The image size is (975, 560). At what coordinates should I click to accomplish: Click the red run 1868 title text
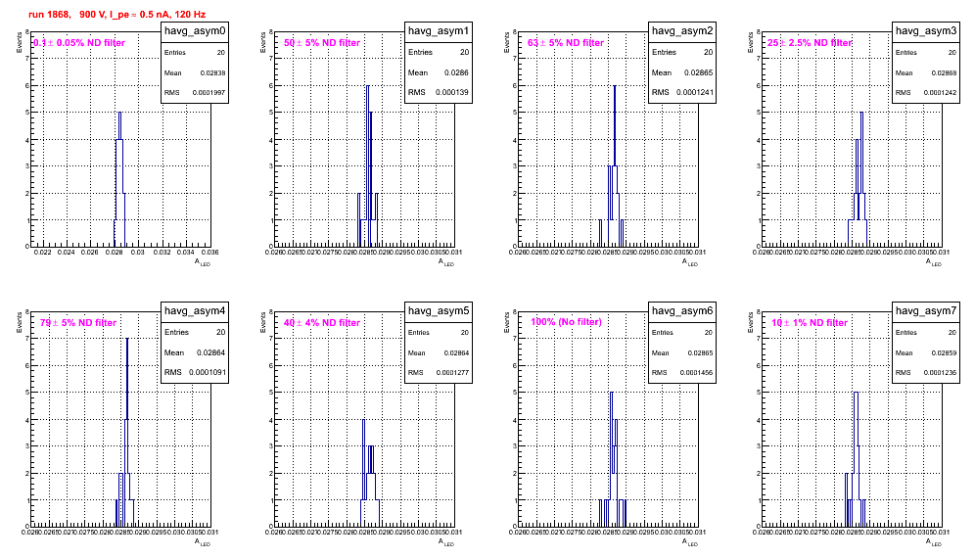click(116, 15)
